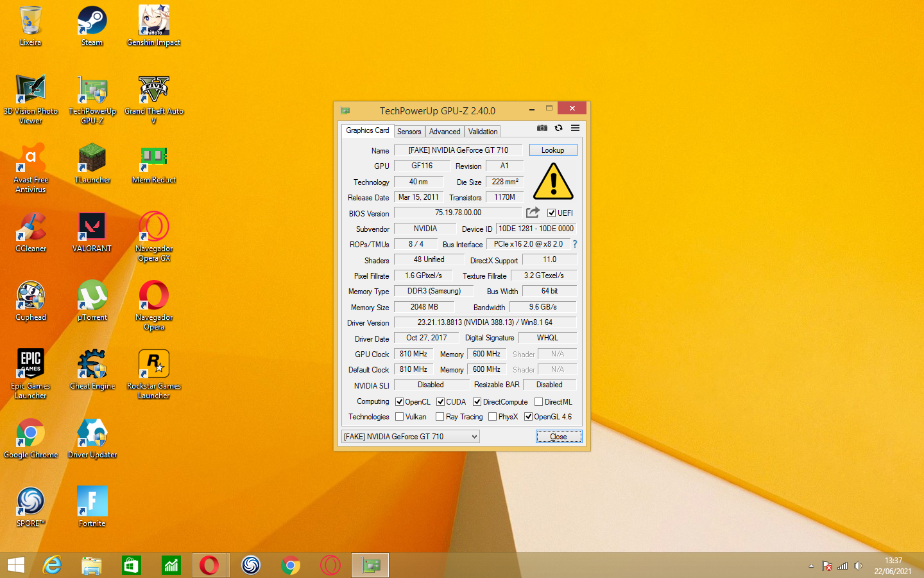Show hidden system tray icons arrow
This screenshot has width=924, height=578.
[811, 566]
